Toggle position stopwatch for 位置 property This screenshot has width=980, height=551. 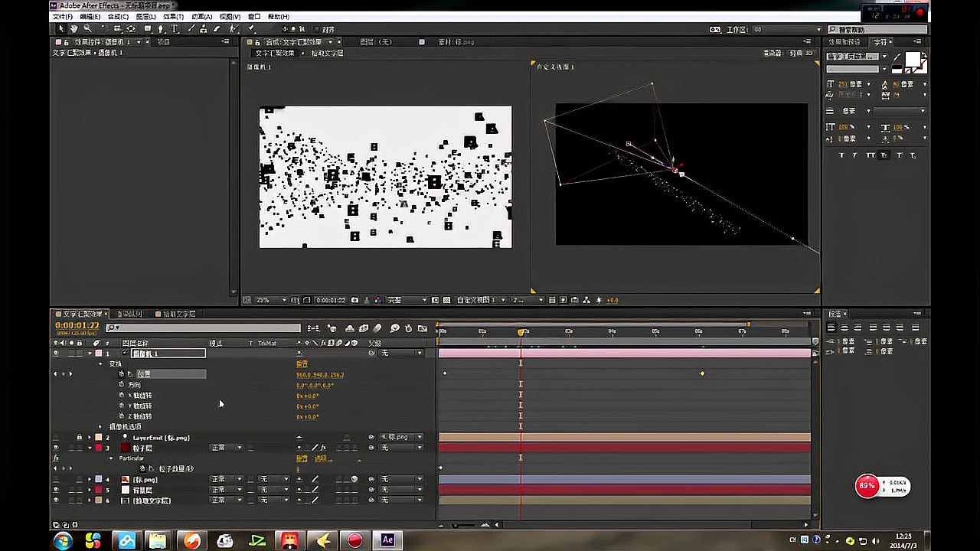(121, 374)
